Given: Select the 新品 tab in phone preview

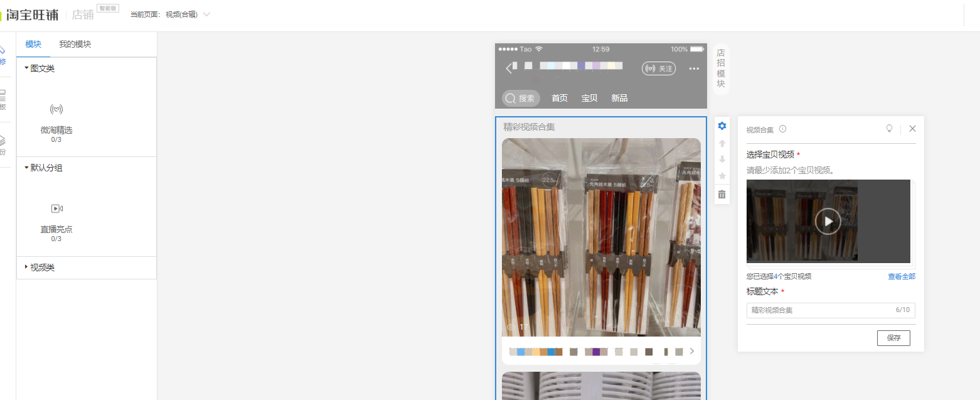Looking at the screenshot, I should [x=619, y=98].
